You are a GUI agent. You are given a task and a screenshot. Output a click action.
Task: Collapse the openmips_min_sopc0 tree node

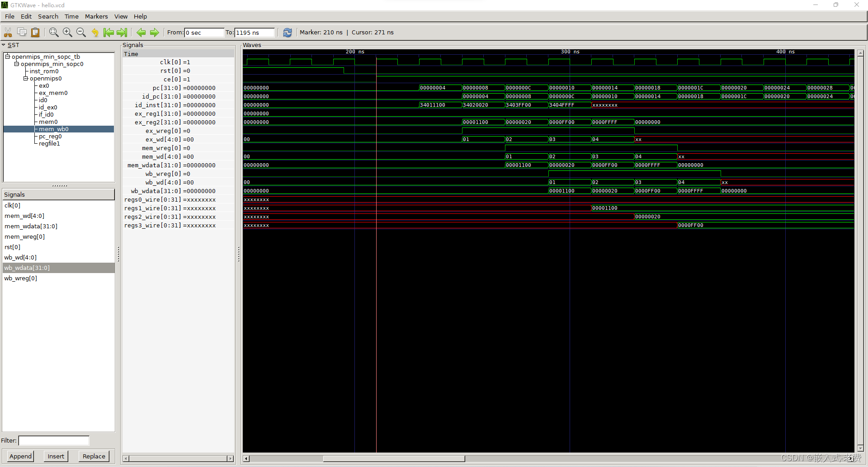pyautogui.click(x=17, y=64)
